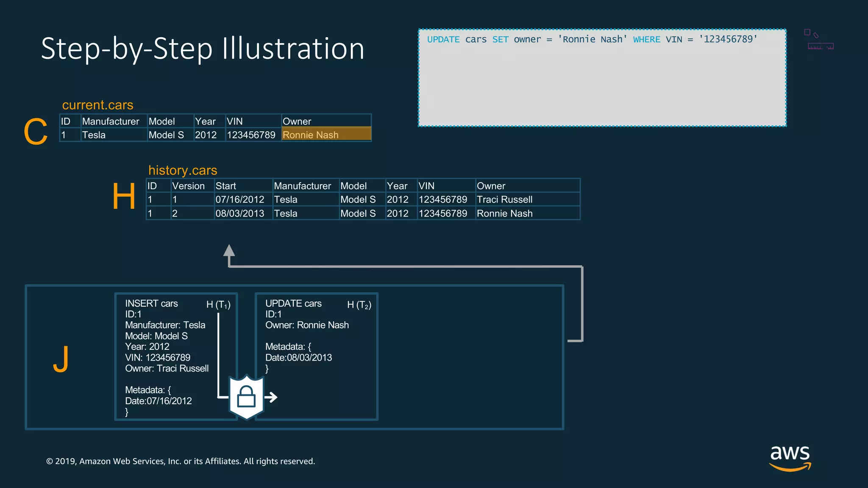This screenshot has height=488, width=868.
Task: Click the 08/03/2013 start date cell
Action: 240,213
